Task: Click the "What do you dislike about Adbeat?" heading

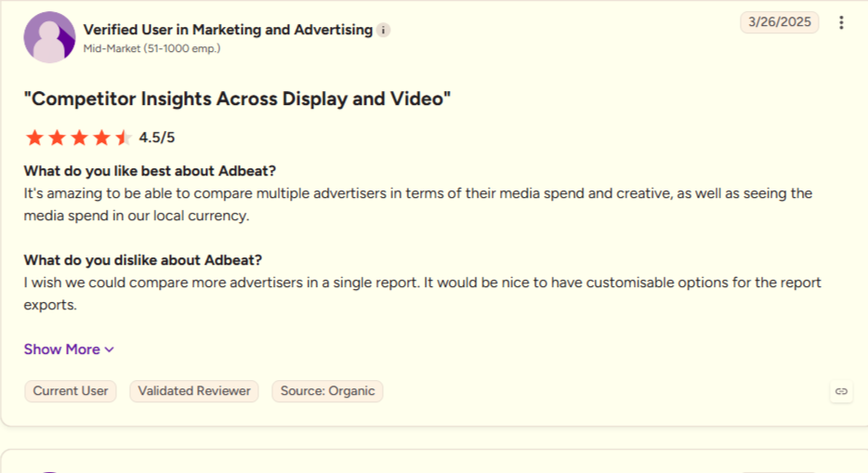Action: [143, 260]
